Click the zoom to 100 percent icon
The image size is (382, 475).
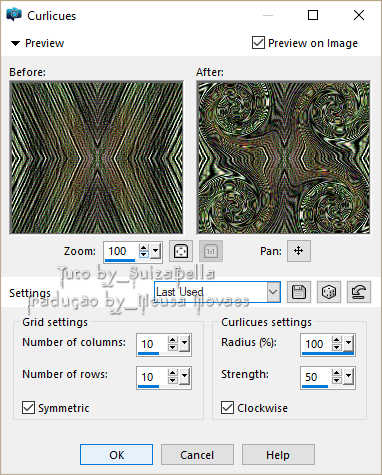211,251
